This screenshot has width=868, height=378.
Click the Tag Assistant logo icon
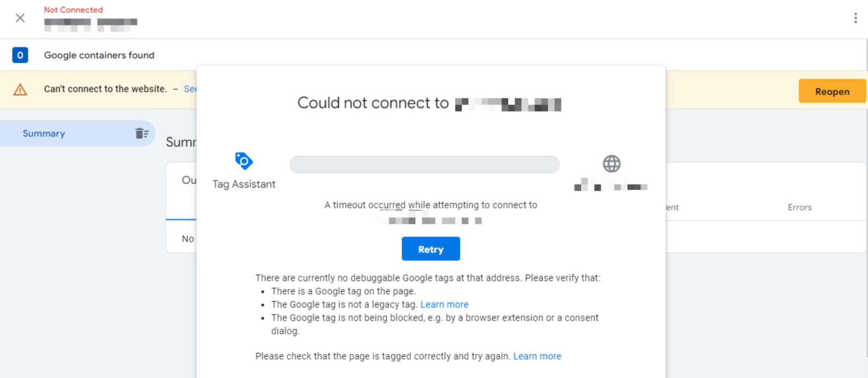(244, 161)
